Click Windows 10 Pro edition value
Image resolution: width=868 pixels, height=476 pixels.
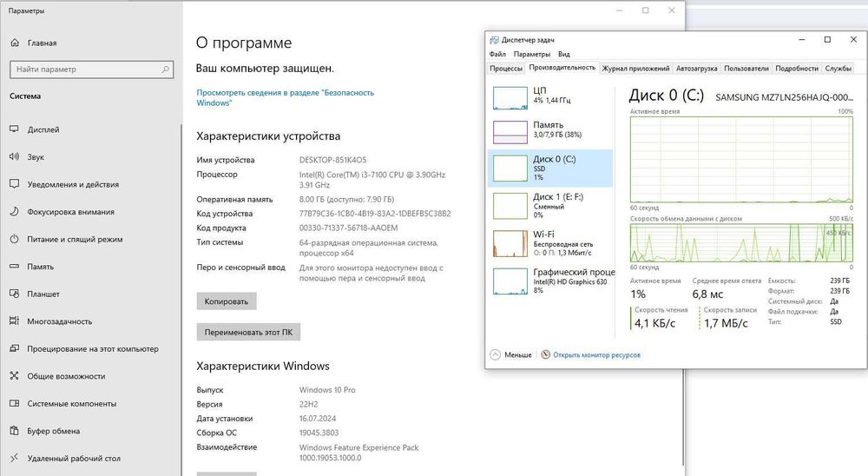pyautogui.click(x=327, y=389)
